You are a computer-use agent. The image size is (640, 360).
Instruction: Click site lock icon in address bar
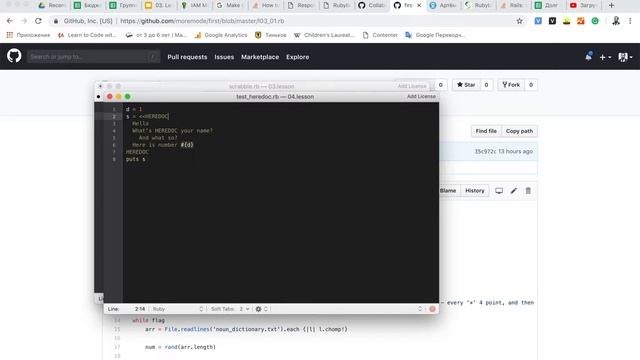pyautogui.click(x=56, y=21)
